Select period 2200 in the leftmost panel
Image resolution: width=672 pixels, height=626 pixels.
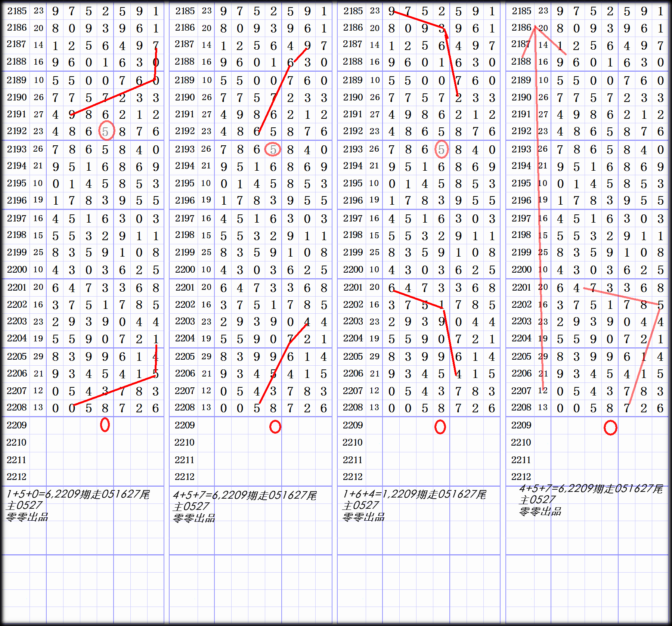pos(17,269)
